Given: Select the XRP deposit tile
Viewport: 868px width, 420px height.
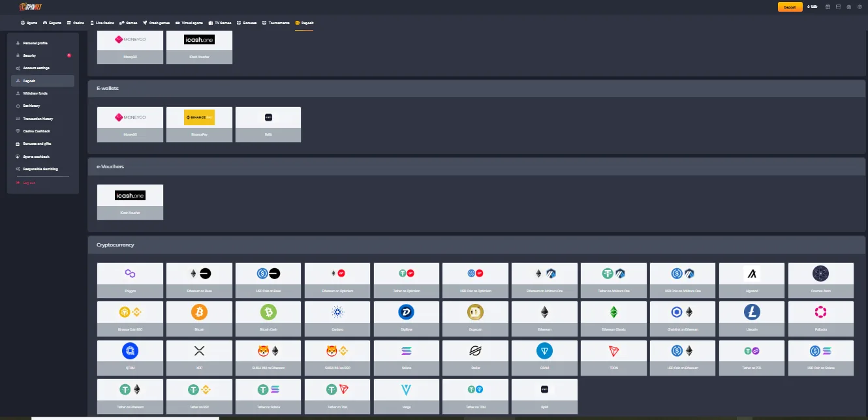Looking at the screenshot, I should 199,357.
